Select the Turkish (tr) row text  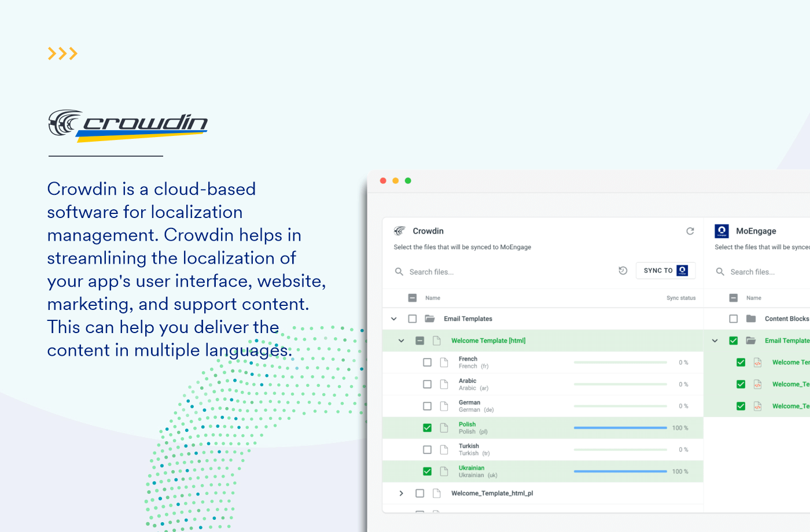click(474, 453)
